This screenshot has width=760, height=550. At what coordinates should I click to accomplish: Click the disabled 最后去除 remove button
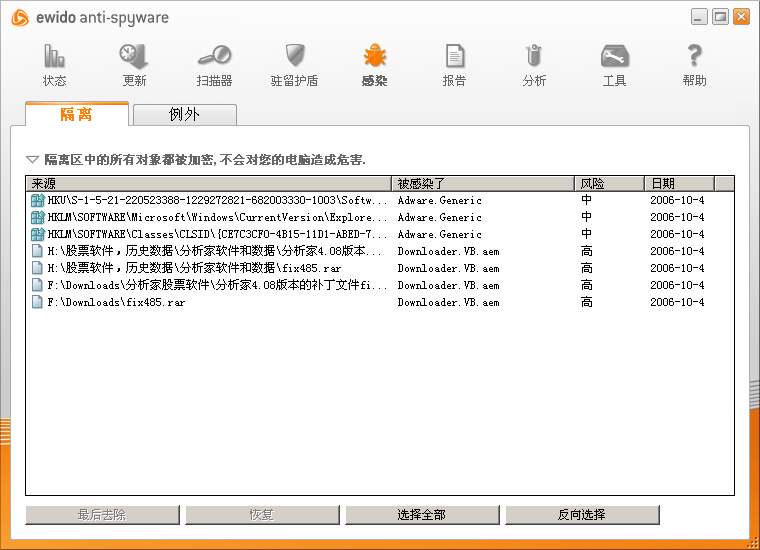[x=102, y=515]
